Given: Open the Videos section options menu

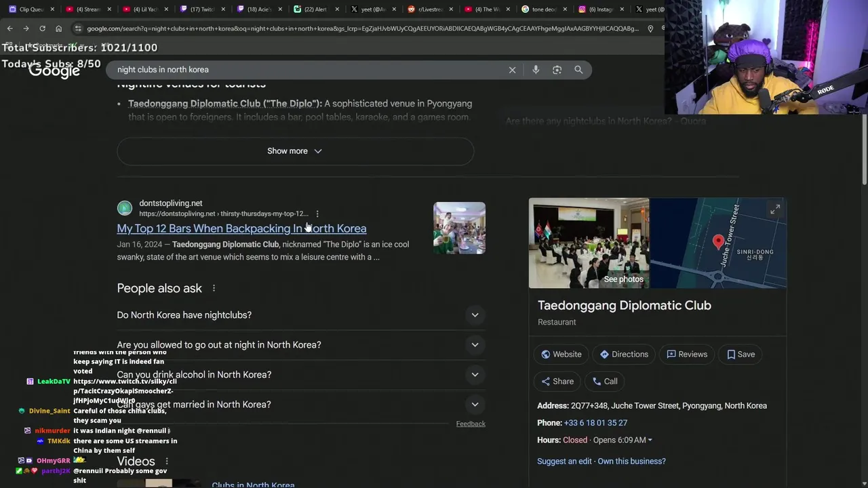Looking at the screenshot, I should click(x=167, y=461).
